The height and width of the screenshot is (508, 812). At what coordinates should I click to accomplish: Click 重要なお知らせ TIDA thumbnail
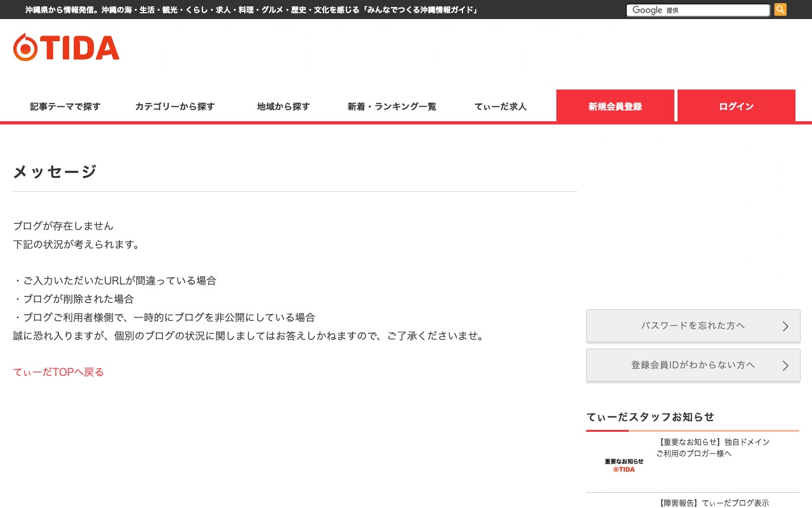624,465
